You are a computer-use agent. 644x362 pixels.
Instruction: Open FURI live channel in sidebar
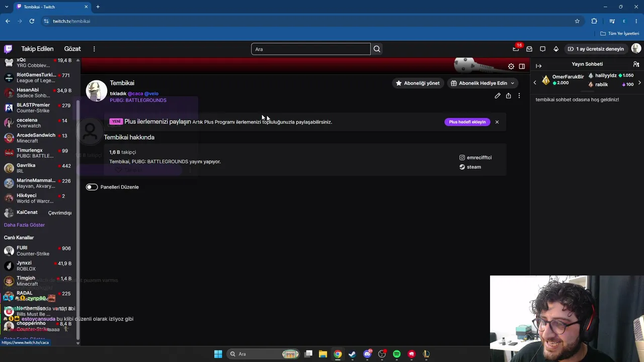(x=39, y=251)
